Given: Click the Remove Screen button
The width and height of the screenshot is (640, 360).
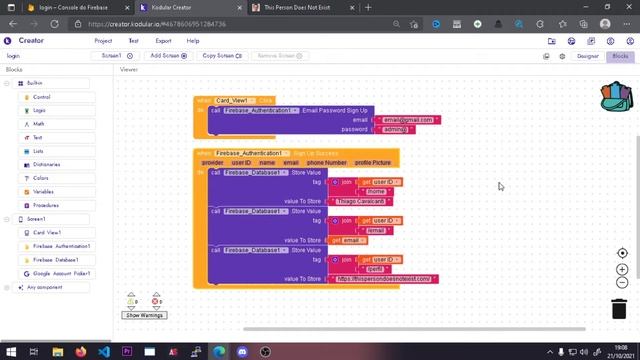Looking at the screenshot, I should click(x=280, y=56).
